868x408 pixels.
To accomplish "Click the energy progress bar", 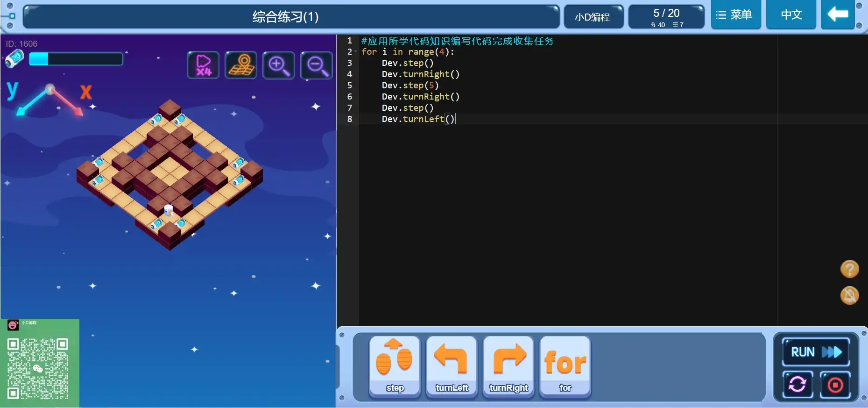I will tap(76, 59).
